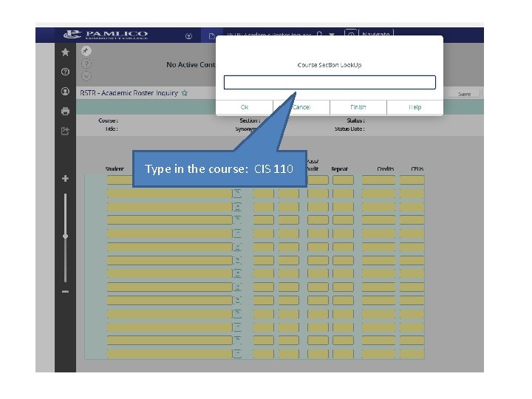Click the person icon in top header
532x399 pixels.
click(x=188, y=36)
